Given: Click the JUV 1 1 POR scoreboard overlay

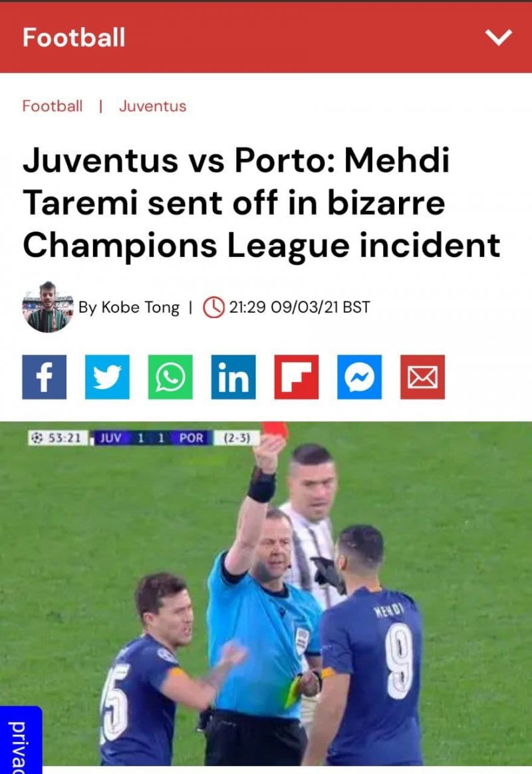Looking at the screenshot, I should pyautogui.click(x=144, y=438).
